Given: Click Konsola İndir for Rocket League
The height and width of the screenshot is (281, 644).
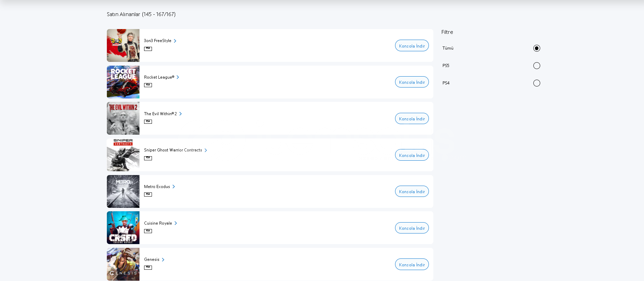Looking at the screenshot, I should tap(412, 82).
